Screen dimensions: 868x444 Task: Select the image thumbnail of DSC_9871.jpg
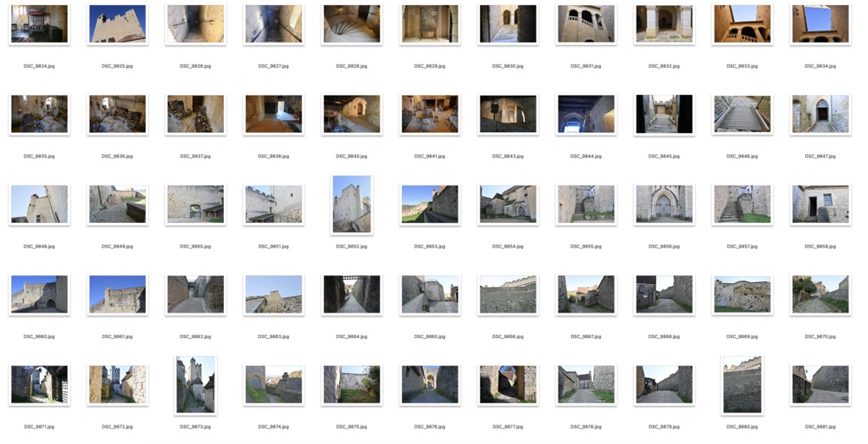click(39, 385)
